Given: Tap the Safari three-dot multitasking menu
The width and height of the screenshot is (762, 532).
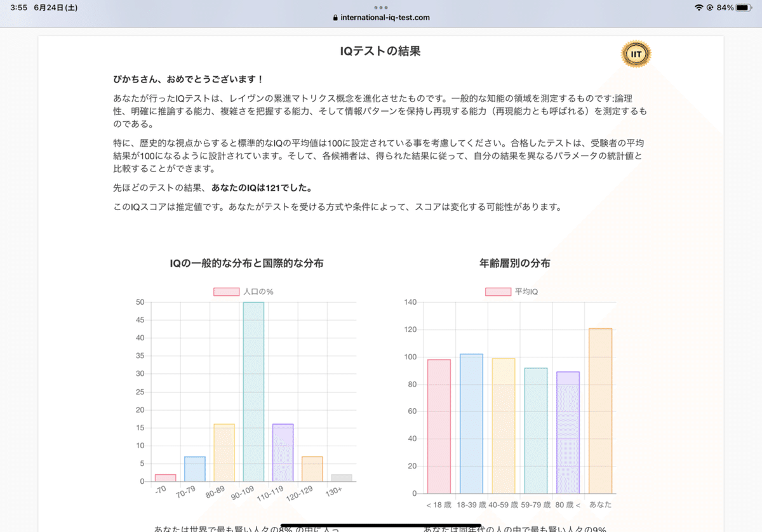Looking at the screenshot, I should (381, 8).
